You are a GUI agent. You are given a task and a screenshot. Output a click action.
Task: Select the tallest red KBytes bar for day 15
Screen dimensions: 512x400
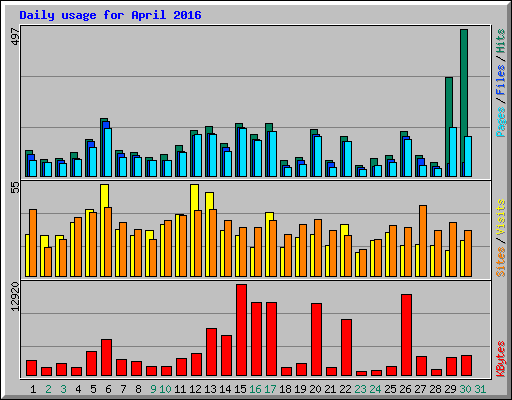click(x=242, y=330)
